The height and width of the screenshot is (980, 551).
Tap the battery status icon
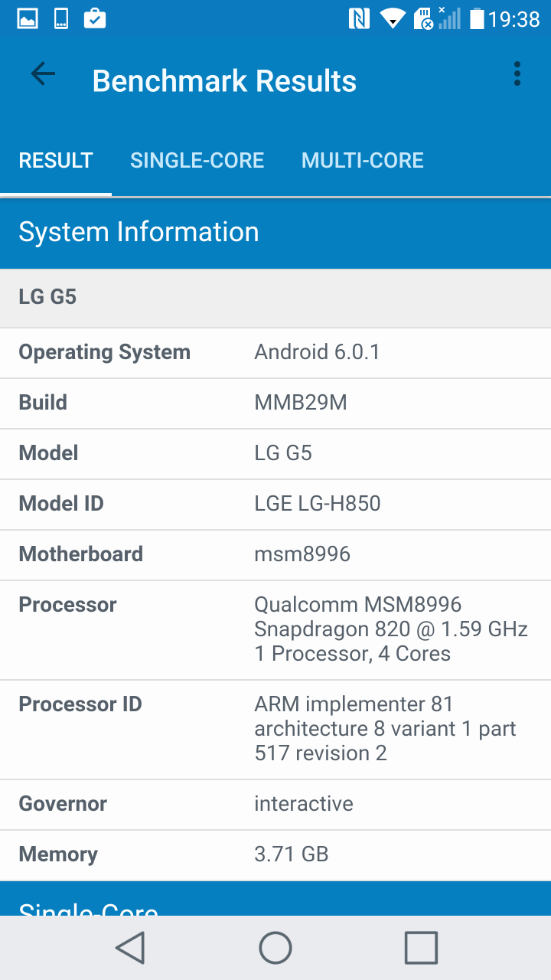(x=477, y=18)
